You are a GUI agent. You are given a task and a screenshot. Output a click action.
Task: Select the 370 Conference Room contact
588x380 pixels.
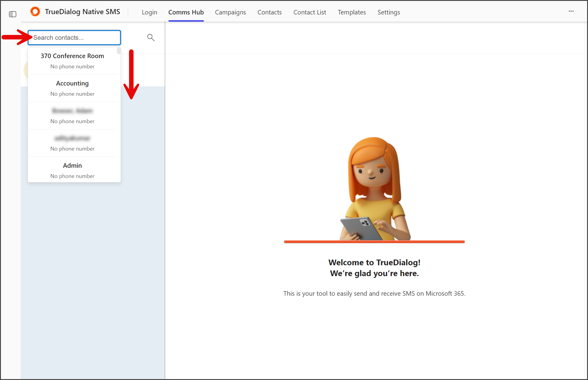(72, 61)
